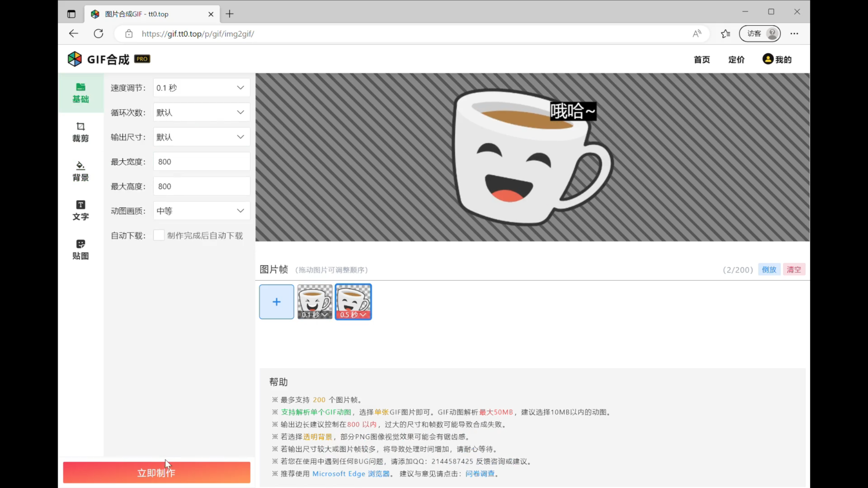Open the 文字 text tab

80,210
